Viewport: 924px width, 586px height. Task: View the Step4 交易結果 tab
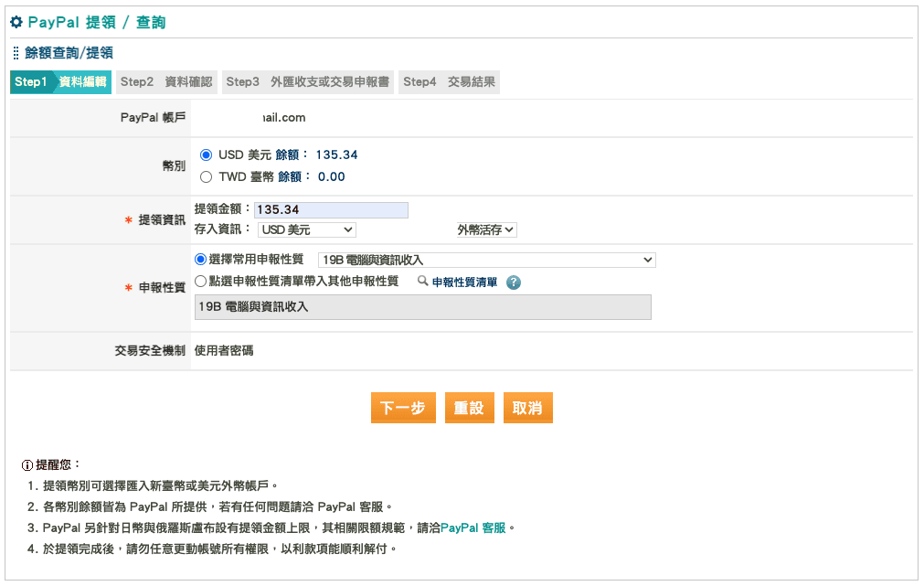(x=452, y=81)
